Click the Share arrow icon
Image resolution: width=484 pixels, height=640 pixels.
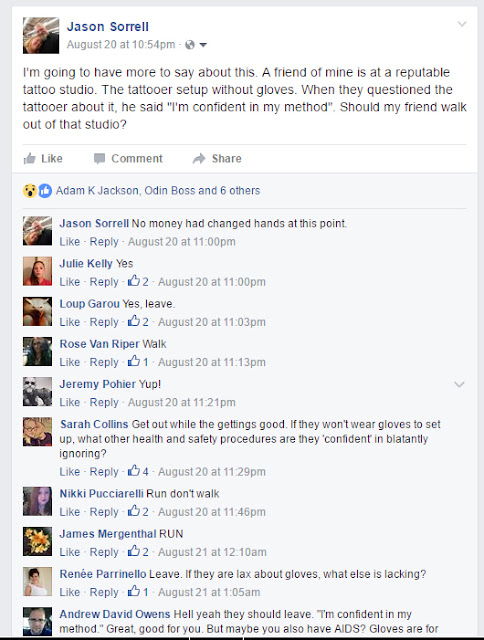click(199, 158)
